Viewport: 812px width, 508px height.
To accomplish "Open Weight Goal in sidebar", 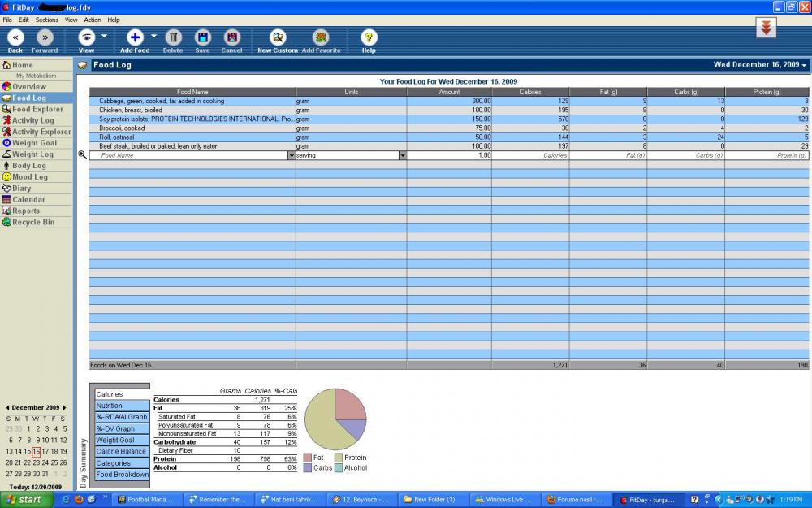I will pyautogui.click(x=37, y=143).
